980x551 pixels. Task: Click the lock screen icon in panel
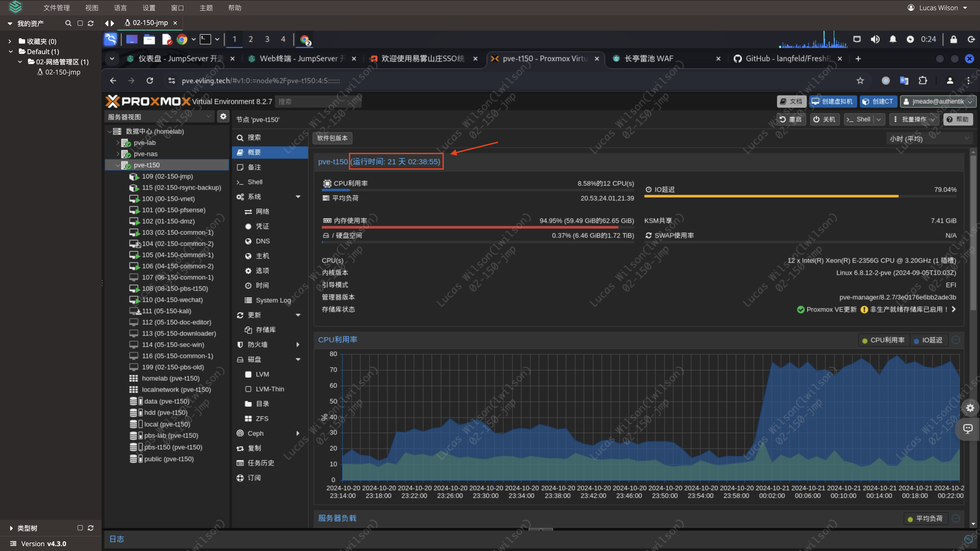[x=954, y=39]
